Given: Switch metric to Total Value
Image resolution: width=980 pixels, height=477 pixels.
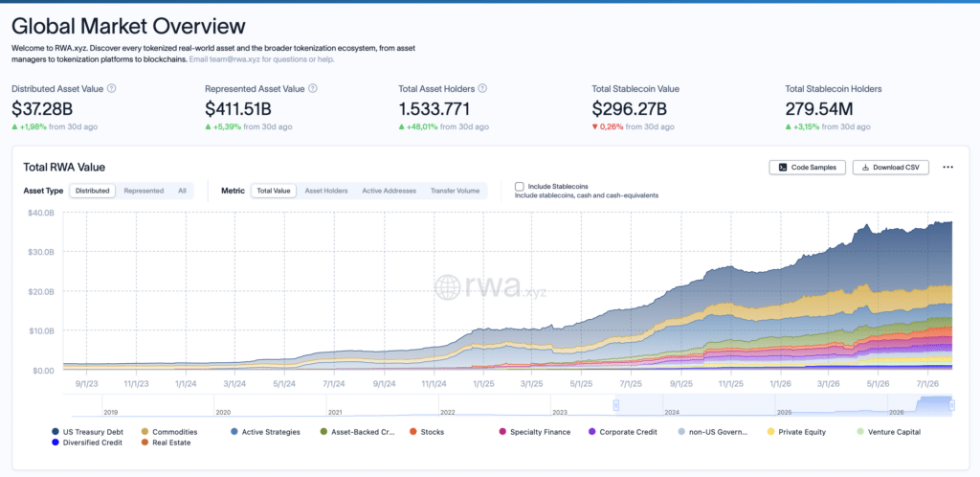Looking at the screenshot, I should click(274, 191).
